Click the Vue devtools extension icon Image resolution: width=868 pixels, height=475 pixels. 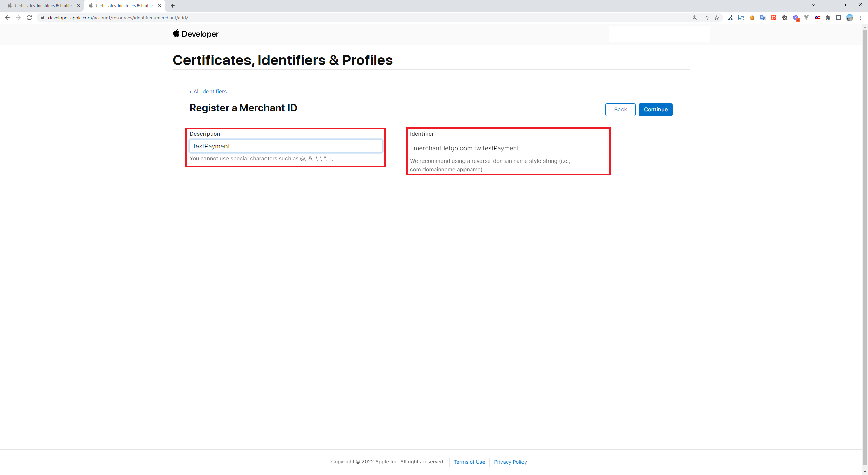(806, 18)
